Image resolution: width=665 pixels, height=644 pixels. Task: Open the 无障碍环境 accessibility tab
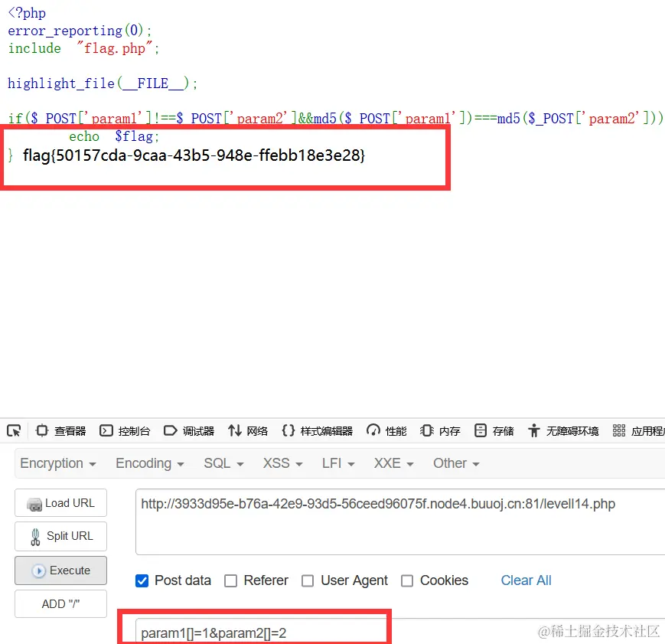562,431
